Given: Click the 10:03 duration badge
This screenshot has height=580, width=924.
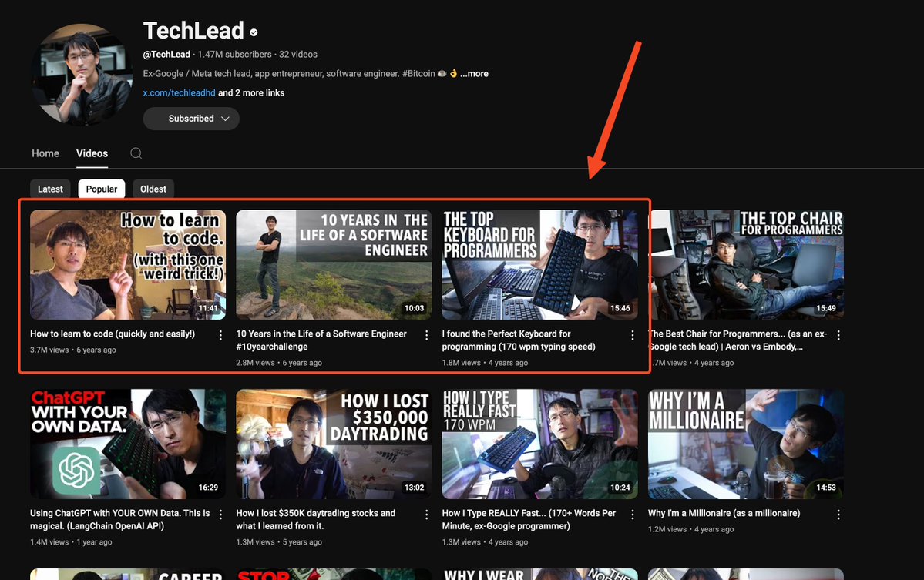Looking at the screenshot, I should [x=415, y=308].
